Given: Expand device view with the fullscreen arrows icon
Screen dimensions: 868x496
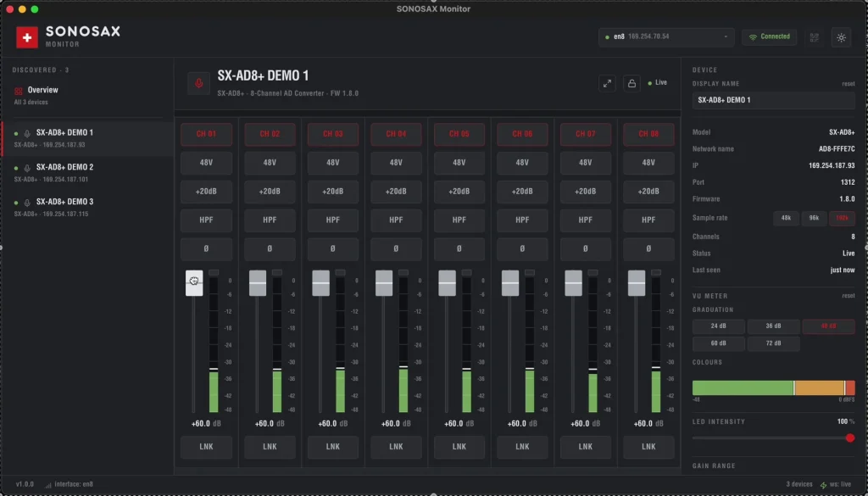Looking at the screenshot, I should pyautogui.click(x=607, y=83).
